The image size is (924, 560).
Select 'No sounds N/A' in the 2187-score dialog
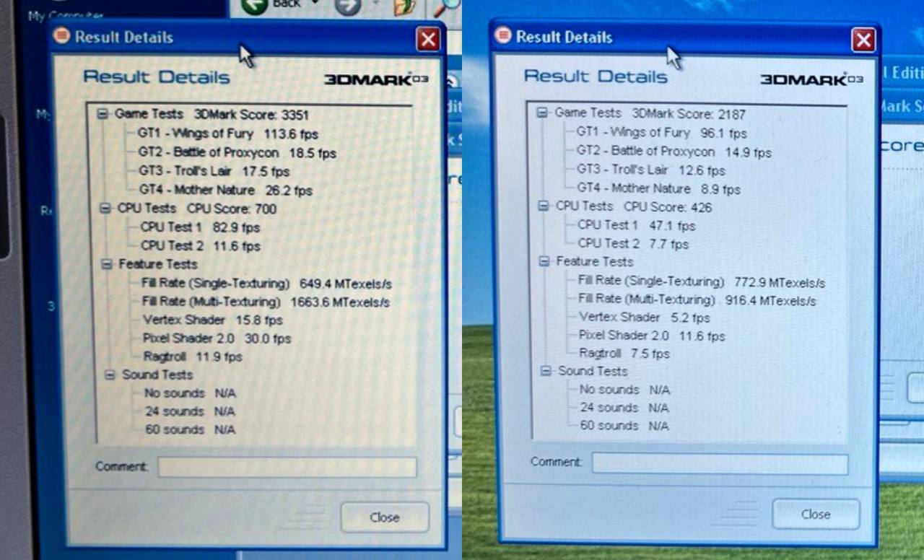[x=625, y=390]
